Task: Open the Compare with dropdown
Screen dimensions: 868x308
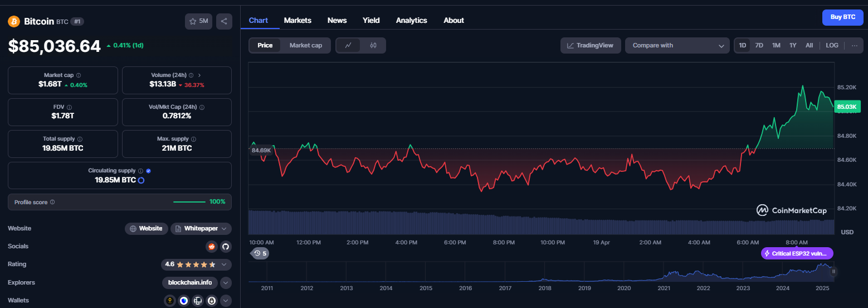Action: coord(677,45)
